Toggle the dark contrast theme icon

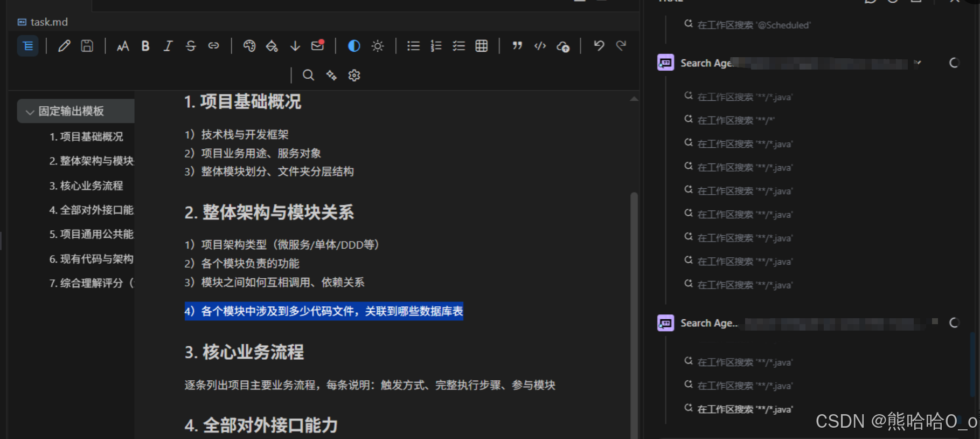pos(354,46)
